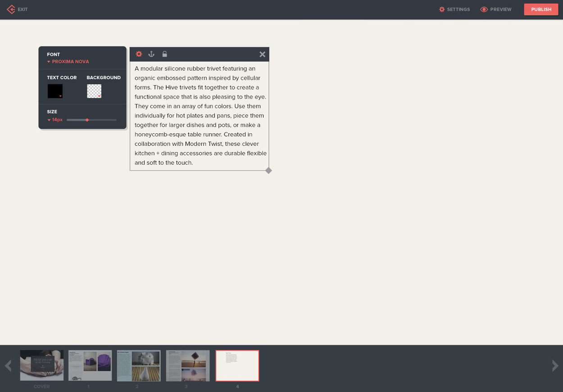This screenshot has width=563, height=392.
Task: Open the Proxima Nova font dropdown
Action: (x=68, y=62)
